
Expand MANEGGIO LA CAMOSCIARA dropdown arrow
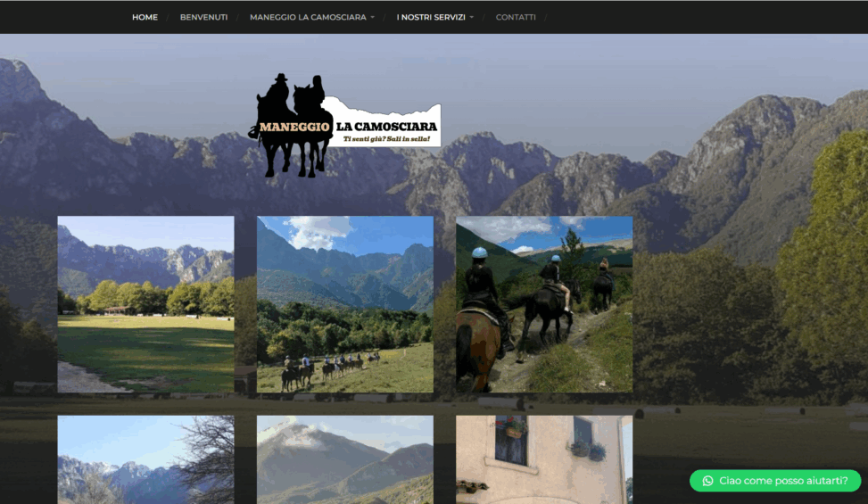(x=373, y=18)
